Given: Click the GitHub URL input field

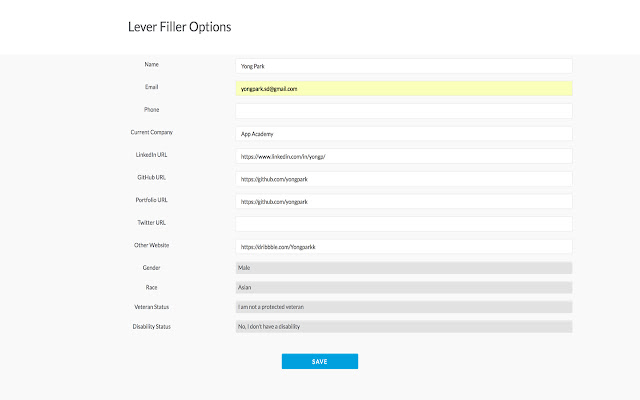Looking at the screenshot, I should (403, 178).
